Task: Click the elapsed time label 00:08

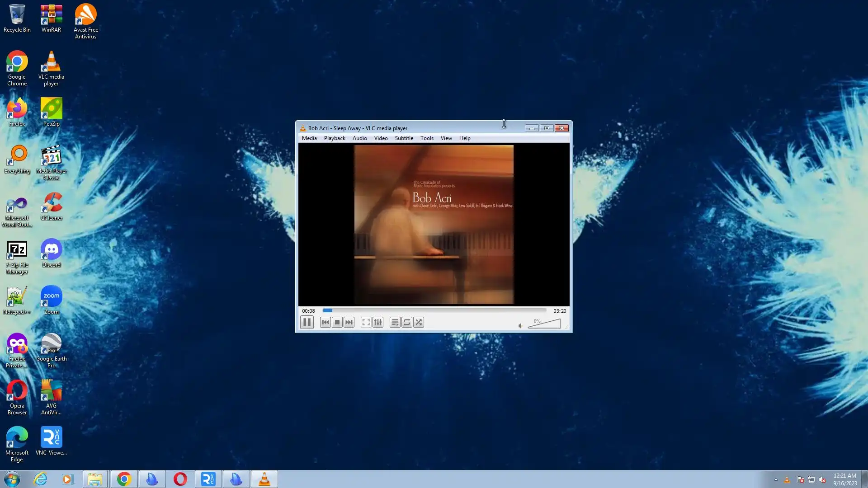Action: point(308,311)
